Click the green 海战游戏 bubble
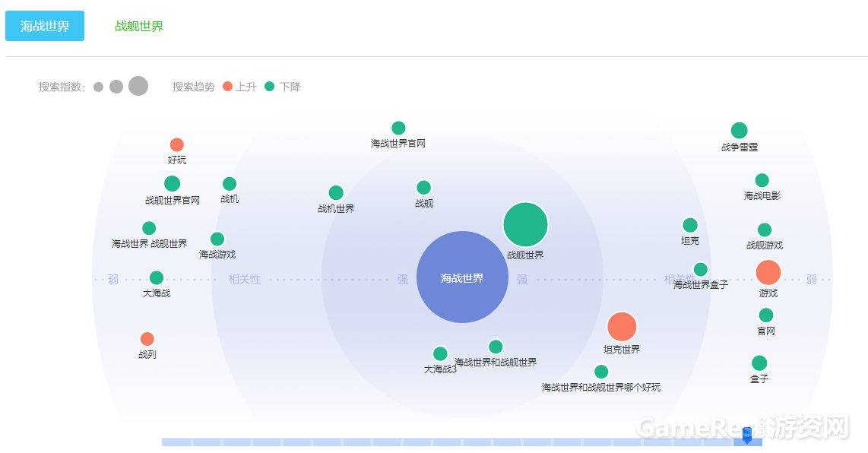 pyautogui.click(x=217, y=239)
